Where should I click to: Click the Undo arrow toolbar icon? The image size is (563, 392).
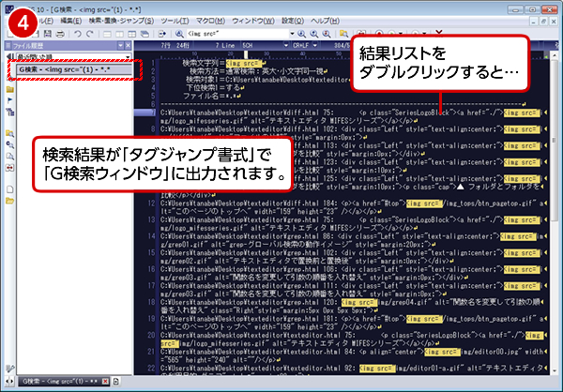pos(76,34)
